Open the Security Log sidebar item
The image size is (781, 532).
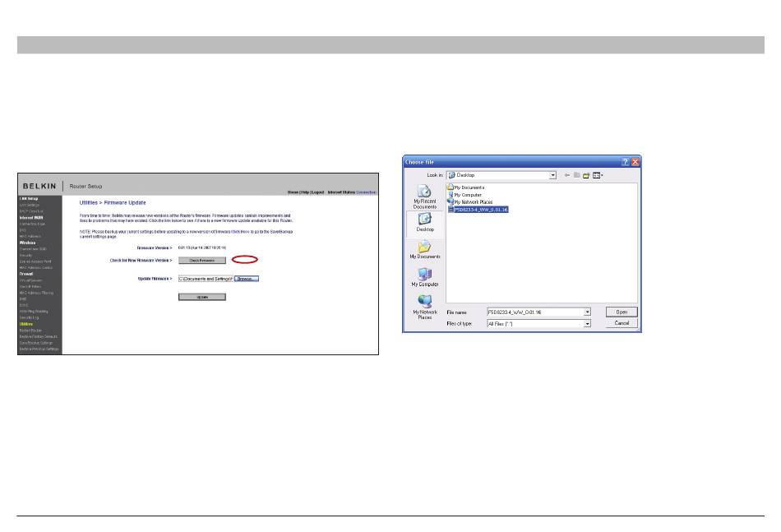point(30,317)
